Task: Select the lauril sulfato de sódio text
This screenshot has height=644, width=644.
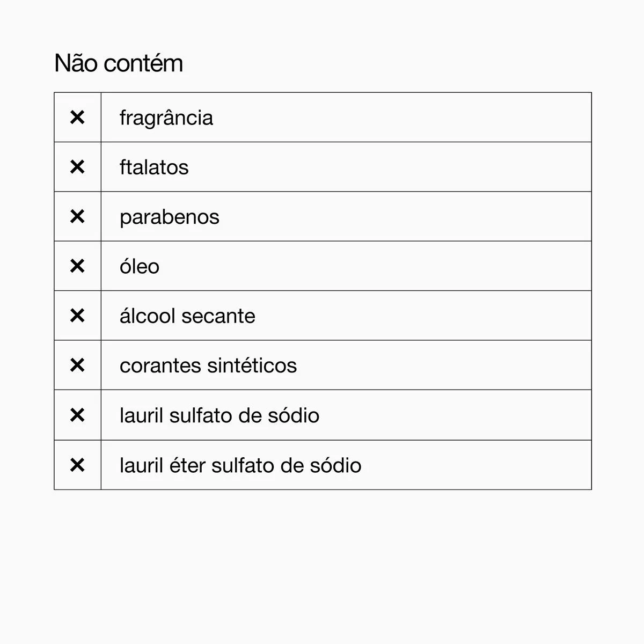Action: [219, 415]
